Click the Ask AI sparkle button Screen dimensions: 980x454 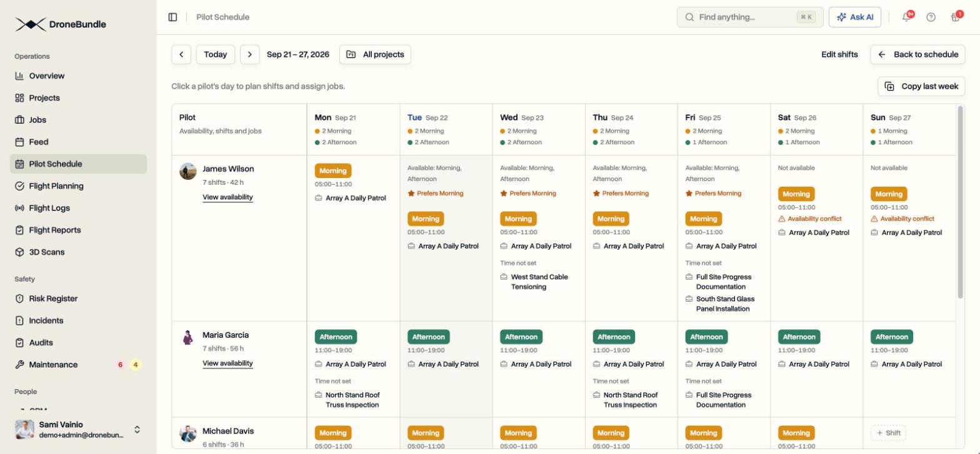tap(854, 17)
